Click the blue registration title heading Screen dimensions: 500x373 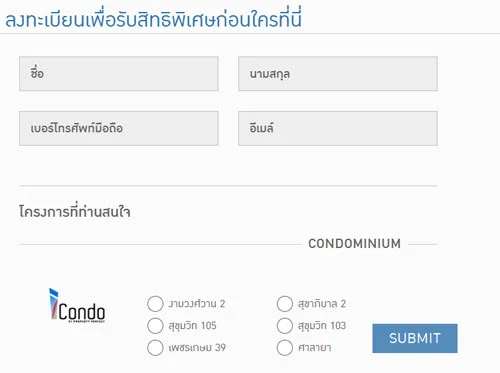point(153,19)
